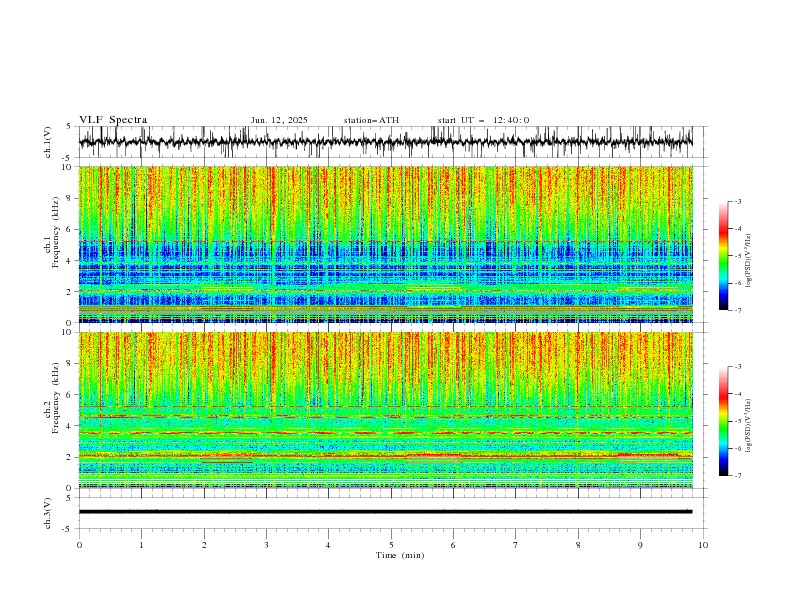Select the date text 'Jun. 12, 2025'

point(279,120)
